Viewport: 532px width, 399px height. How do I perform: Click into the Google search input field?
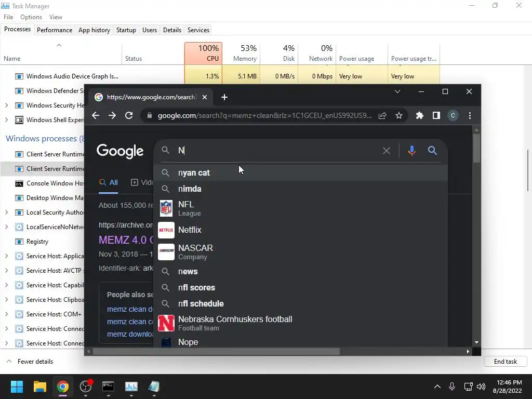tap(278, 151)
